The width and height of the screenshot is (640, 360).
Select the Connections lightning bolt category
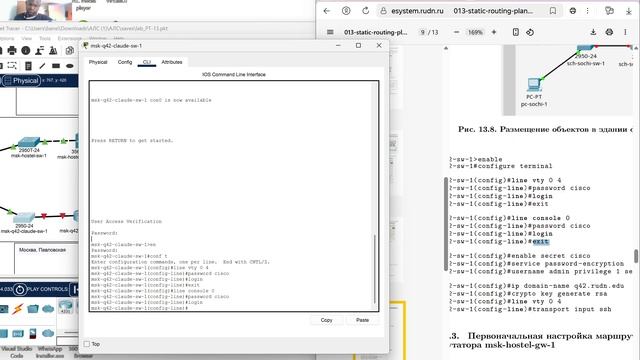click(18, 309)
